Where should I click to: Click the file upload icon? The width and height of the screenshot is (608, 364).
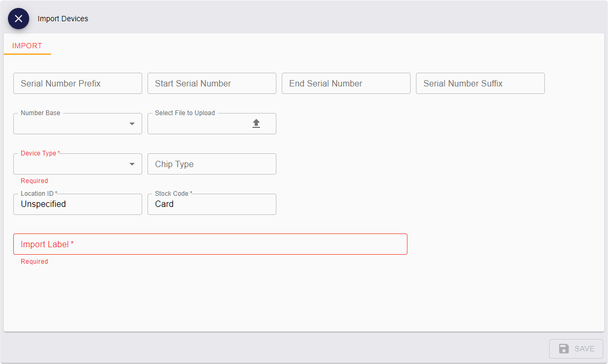pyautogui.click(x=256, y=123)
